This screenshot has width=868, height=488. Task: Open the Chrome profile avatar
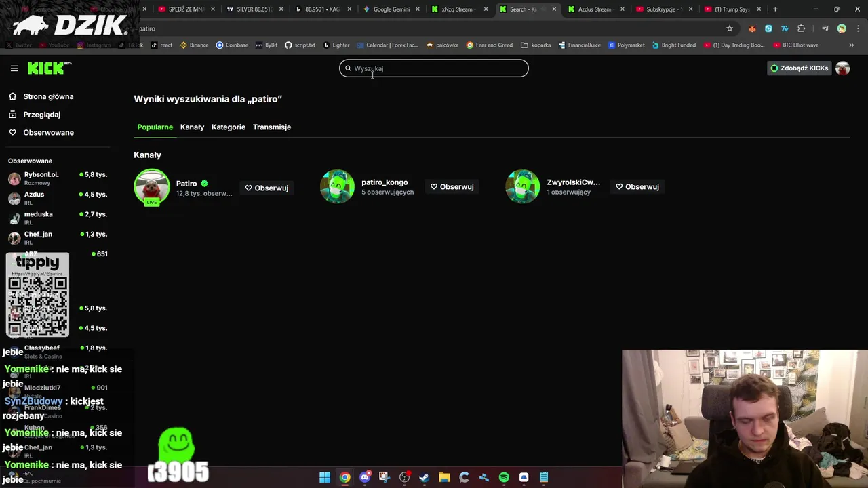tap(842, 28)
